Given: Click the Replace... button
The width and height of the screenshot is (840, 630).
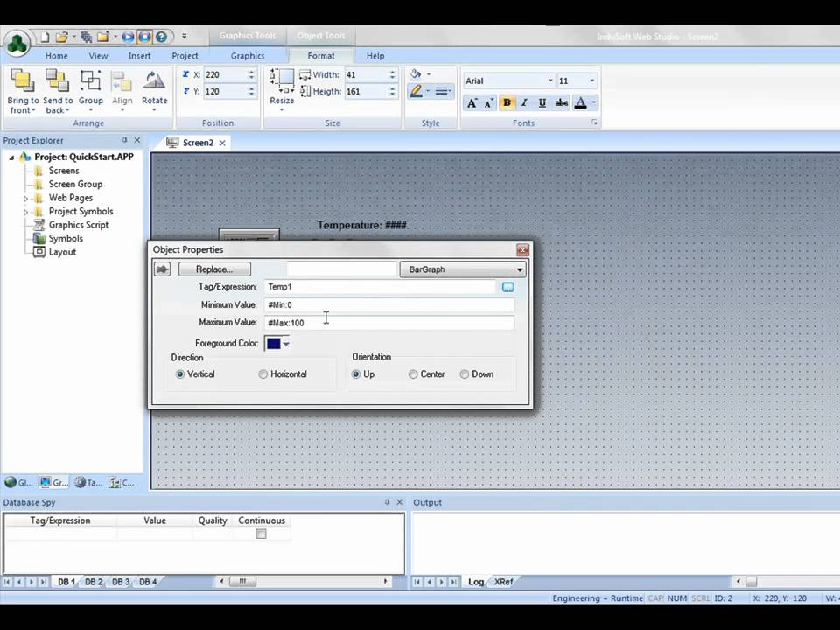Looking at the screenshot, I should pos(214,269).
